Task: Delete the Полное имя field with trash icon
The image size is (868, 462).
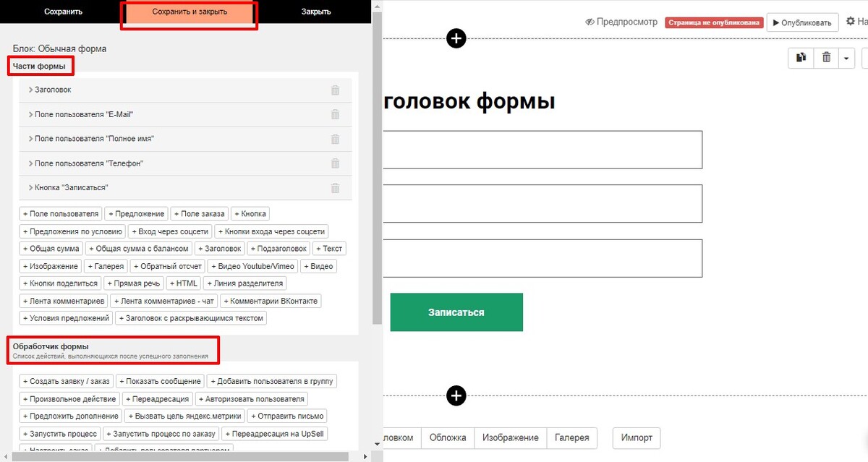Action: (335, 139)
